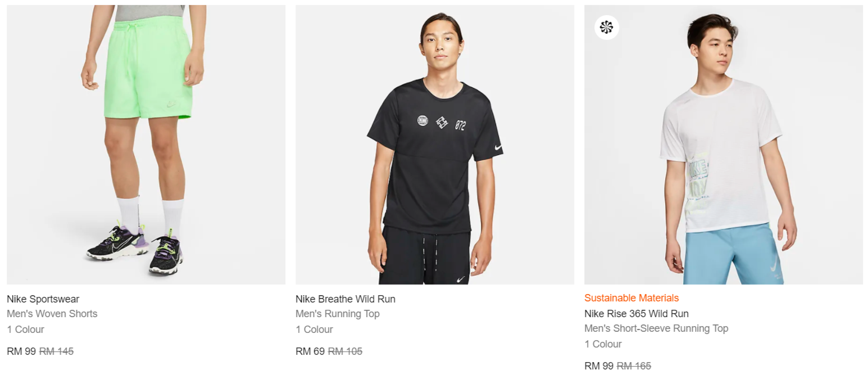
Task: Click the Sustainable Materials pinwheel badge icon
Action: [607, 27]
